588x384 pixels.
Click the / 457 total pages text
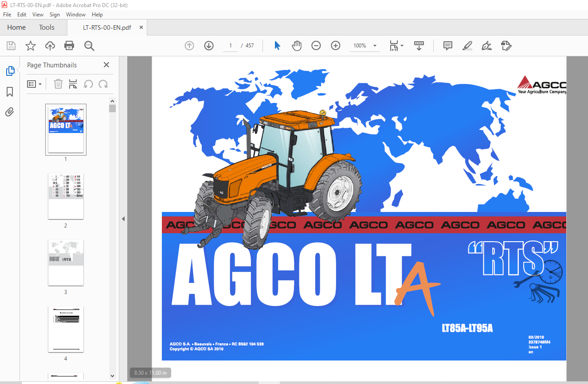point(247,46)
